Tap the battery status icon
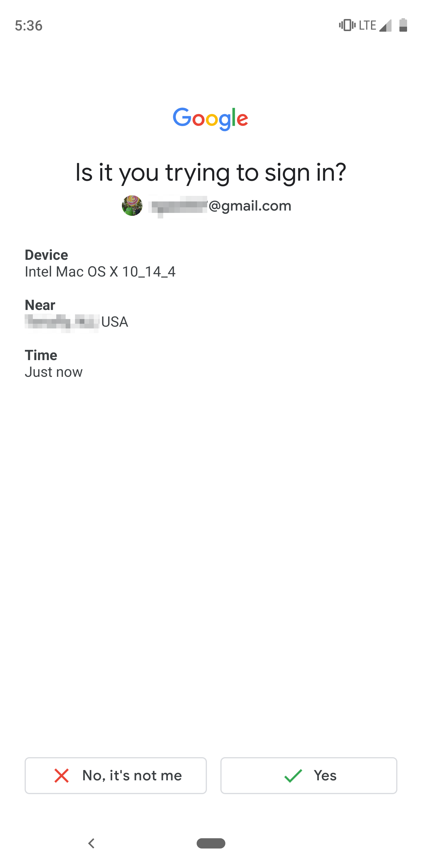 click(x=403, y=25)
